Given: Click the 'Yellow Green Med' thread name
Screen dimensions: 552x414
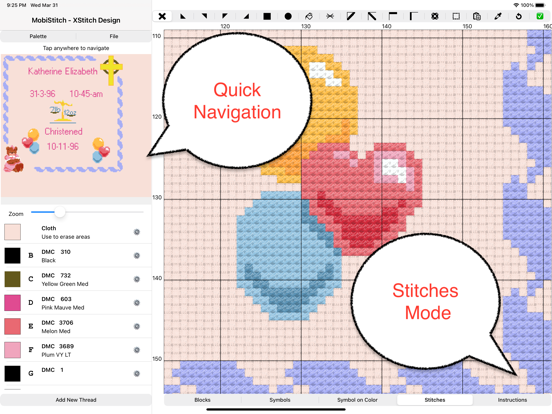Looking at the screenshot, I should pyautogui.click(x=65, y=284).
